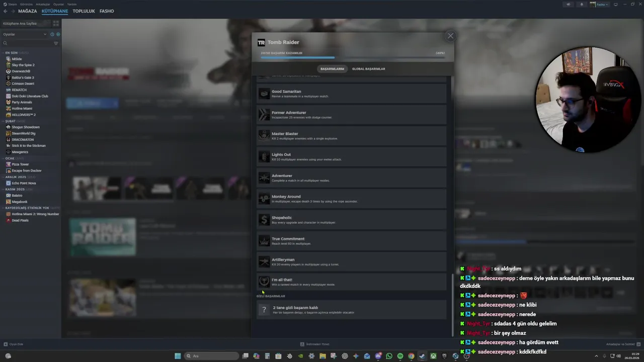The width and height of the screenshot is (644, 362).
Task: Click the Tomb Raider thumbnail behind dialog
Action: tap(103, 237)
